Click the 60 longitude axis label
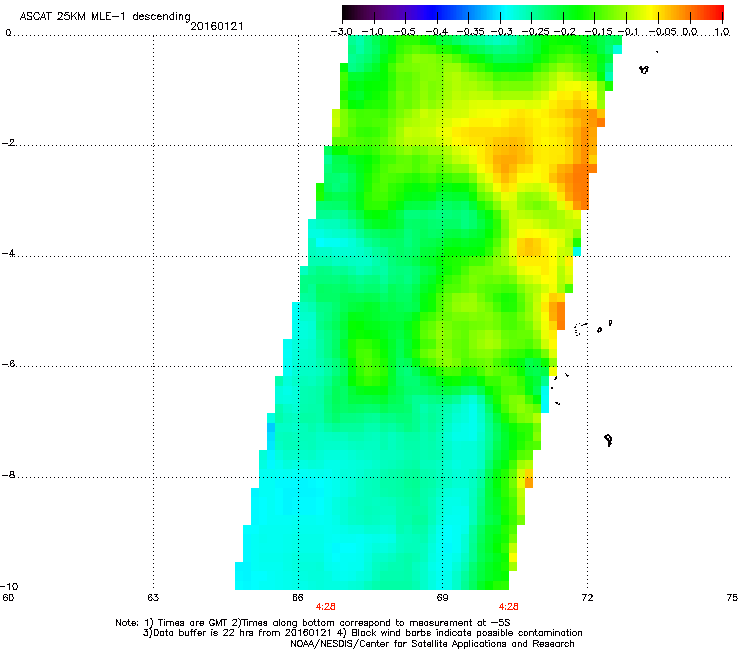 [x=8, y=598]
